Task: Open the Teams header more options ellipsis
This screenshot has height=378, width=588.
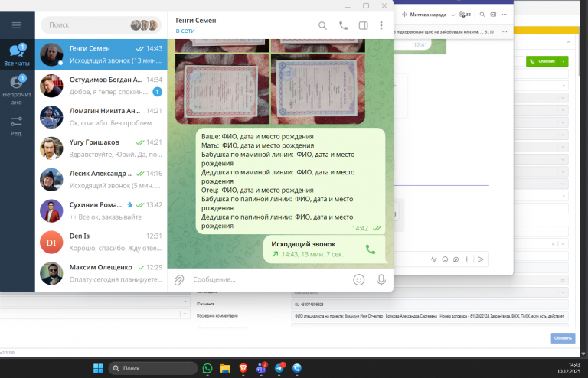Action: [x=505, y=15]
